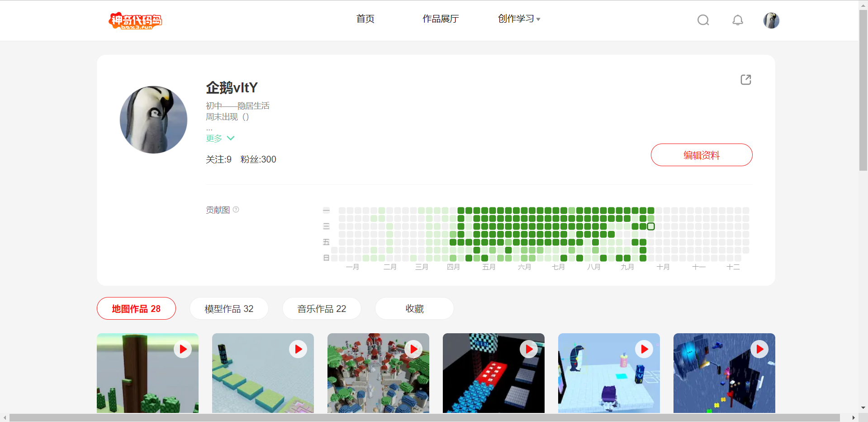Viewport: 868px width, 422px height.
Task: Play the penguin ice map
Action: [x=644, y=349]
